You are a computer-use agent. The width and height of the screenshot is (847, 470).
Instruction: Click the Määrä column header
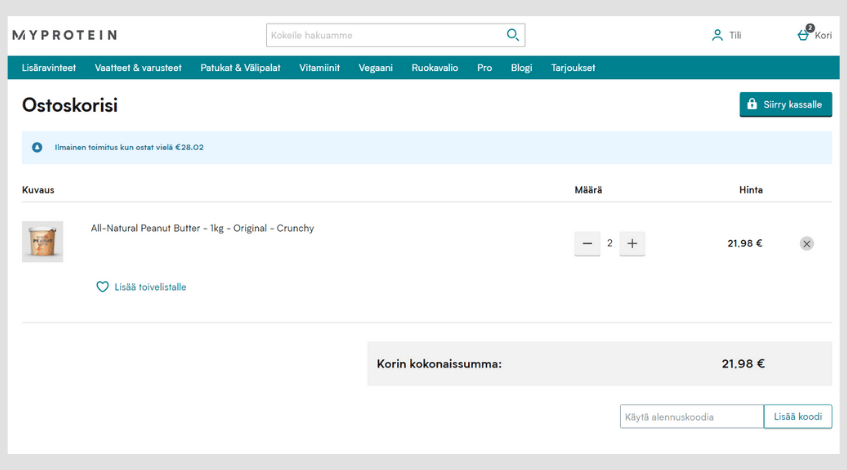point(588,190)
